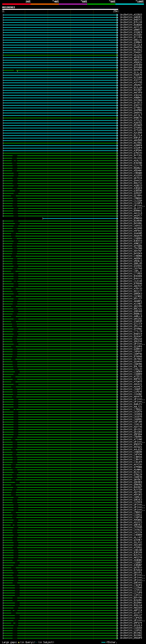The height and width of the screenshot is (644, 146).
Task: Select hit UniRef100_O67862
Action: tap(131, 359)
